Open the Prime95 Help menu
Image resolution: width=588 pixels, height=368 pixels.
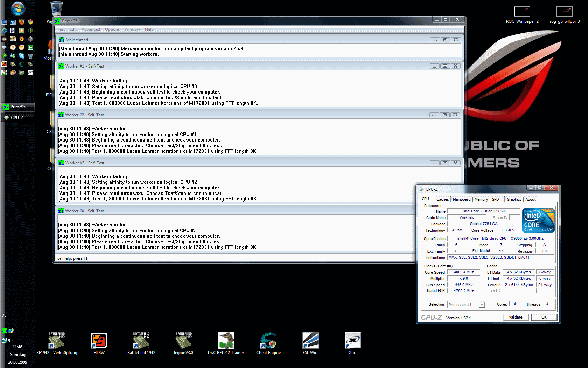point(149,29)
